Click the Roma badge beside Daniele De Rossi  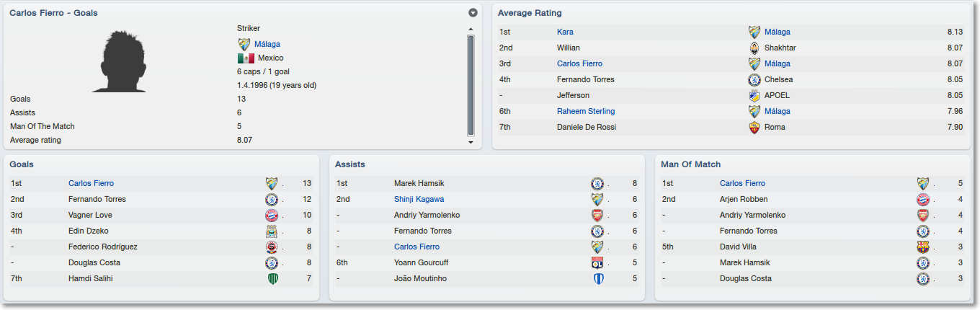[x=754, y=127]
